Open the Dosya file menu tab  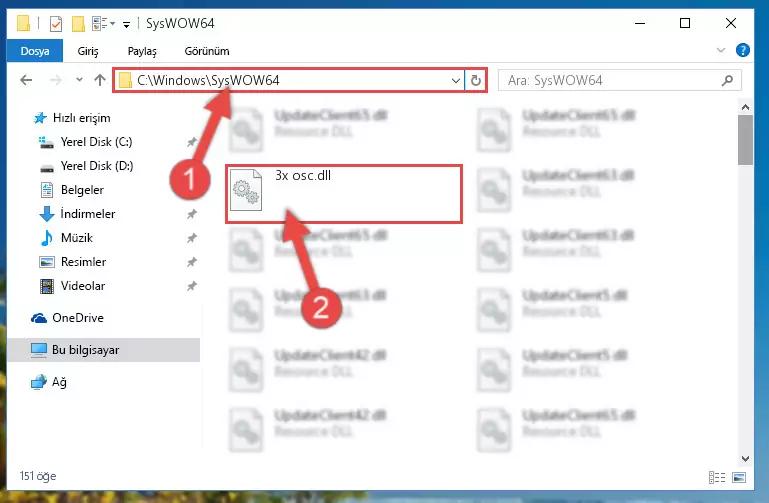pos(35,51)
